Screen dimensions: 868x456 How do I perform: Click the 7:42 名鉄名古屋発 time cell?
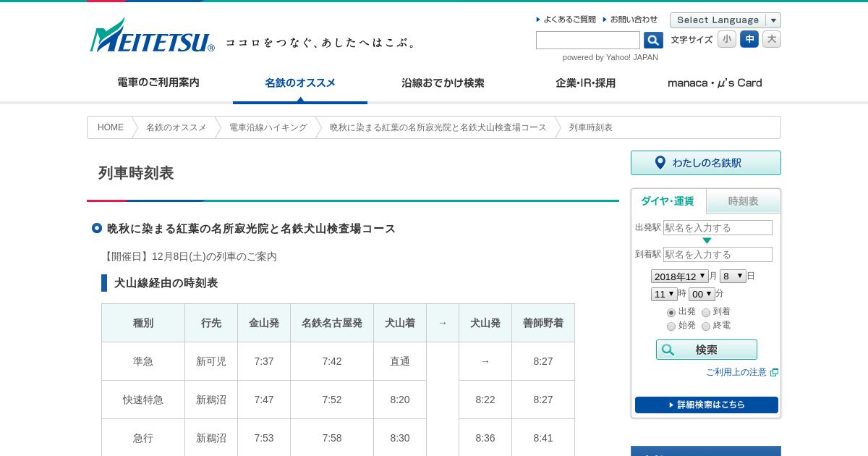[332, 361]
